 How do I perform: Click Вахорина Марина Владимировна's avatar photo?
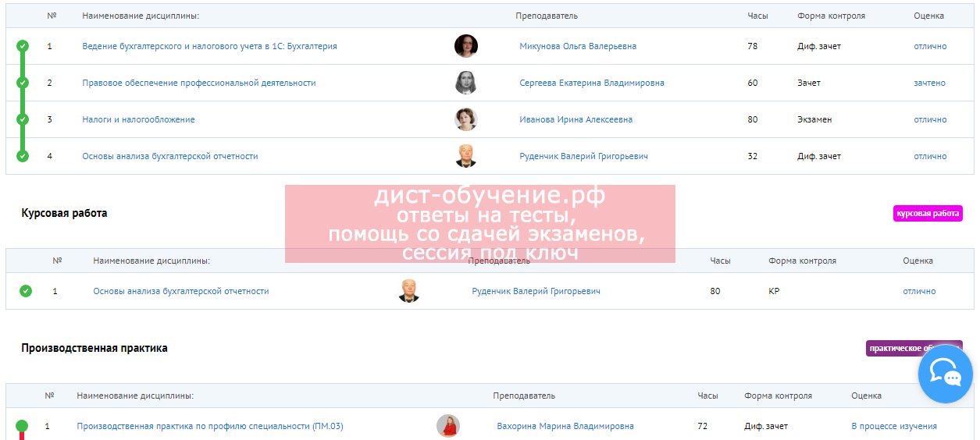448,426
